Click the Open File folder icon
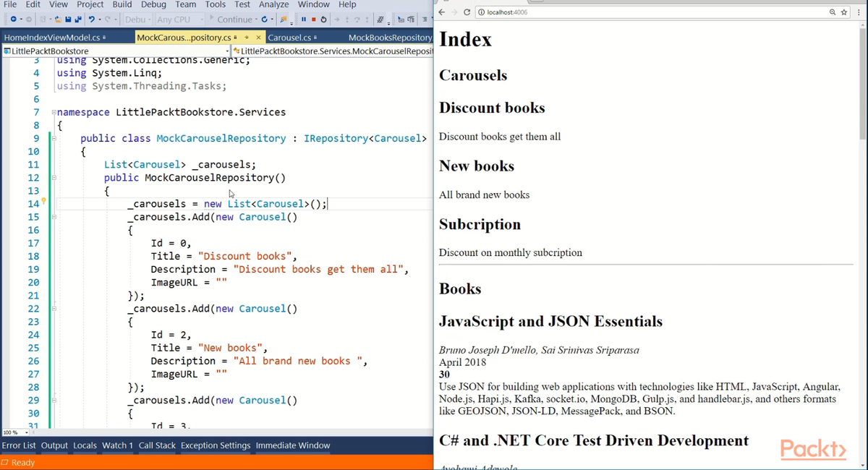The width and height of the screenshot is (868, 470). (58, 20)
